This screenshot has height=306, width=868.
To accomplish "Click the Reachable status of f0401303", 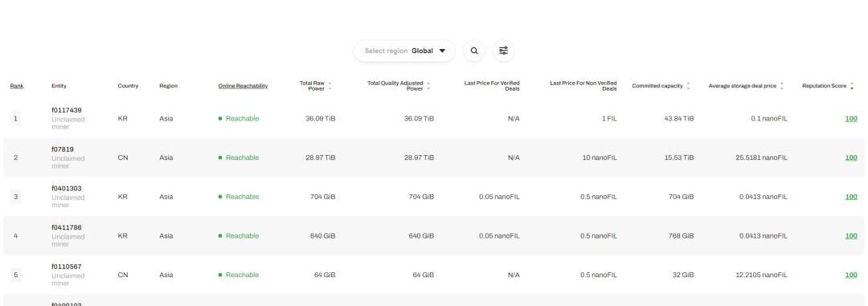I will tap(239, 197).
